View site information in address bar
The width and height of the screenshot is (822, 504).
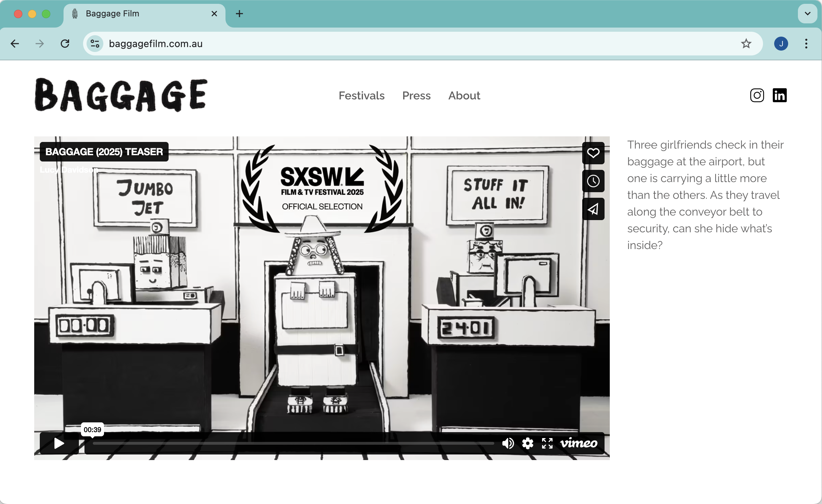click(95, 44)
